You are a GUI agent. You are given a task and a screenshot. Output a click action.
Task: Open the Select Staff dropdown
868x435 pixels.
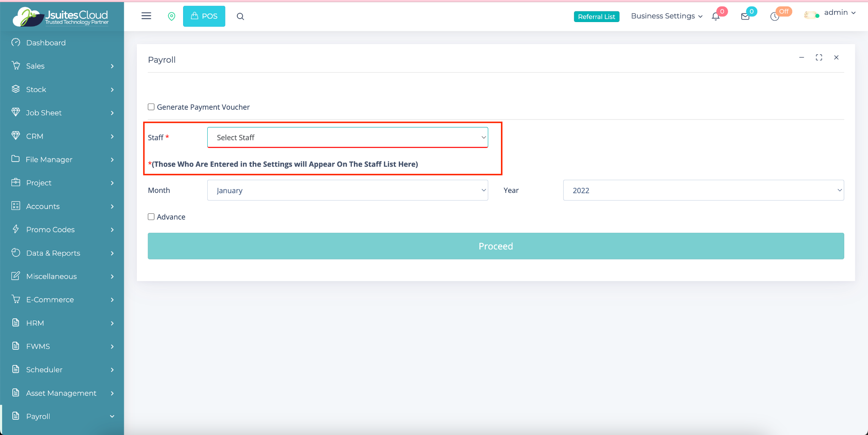pyautogui.click(x=348, y=137)
